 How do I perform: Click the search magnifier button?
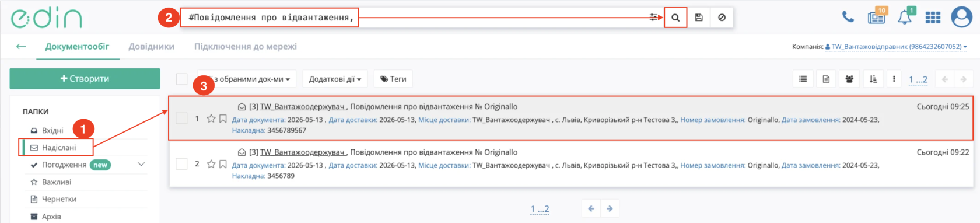675,18
